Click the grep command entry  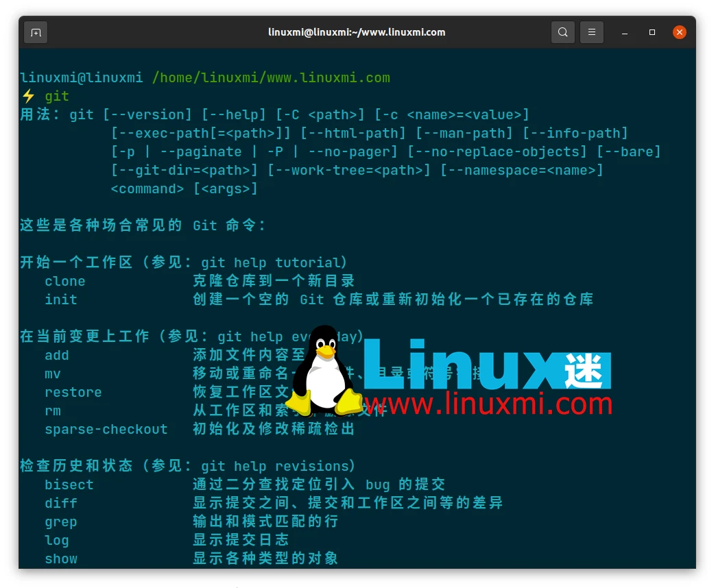61,522
